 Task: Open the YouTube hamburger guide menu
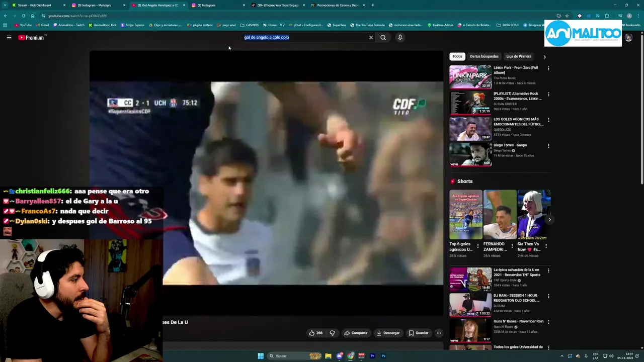(9, 37)
